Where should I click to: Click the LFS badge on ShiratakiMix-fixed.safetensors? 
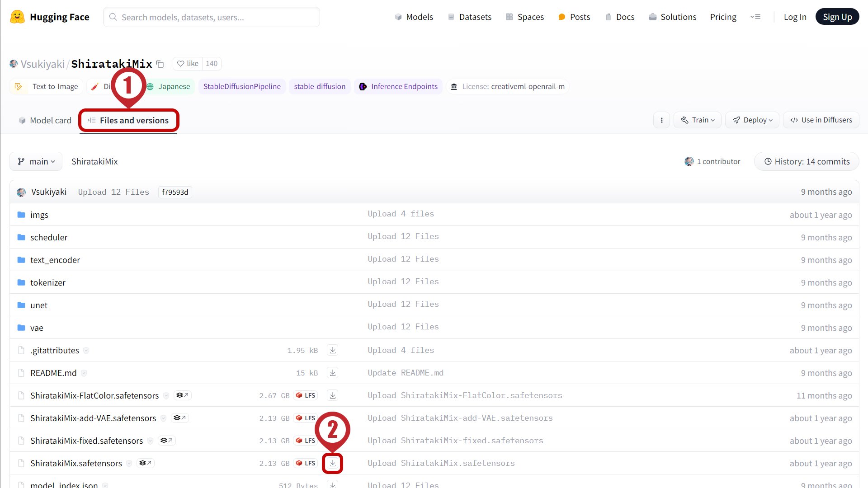pos(307,441)
